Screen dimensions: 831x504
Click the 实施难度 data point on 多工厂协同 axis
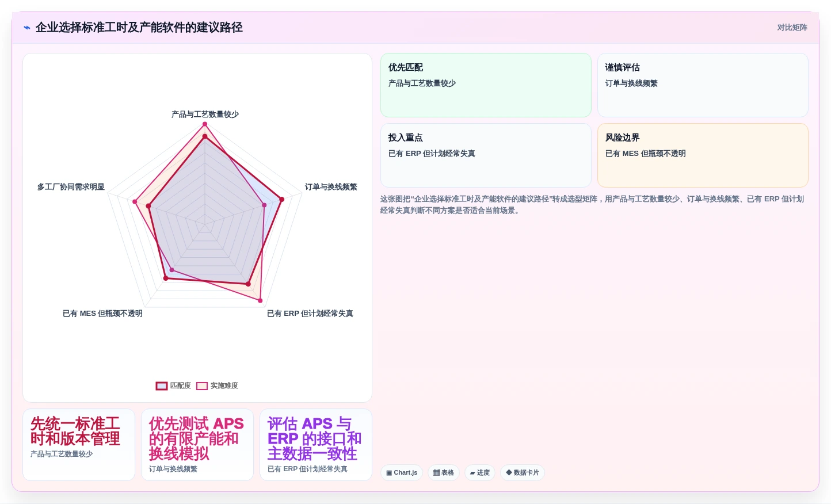click(135, 202)
